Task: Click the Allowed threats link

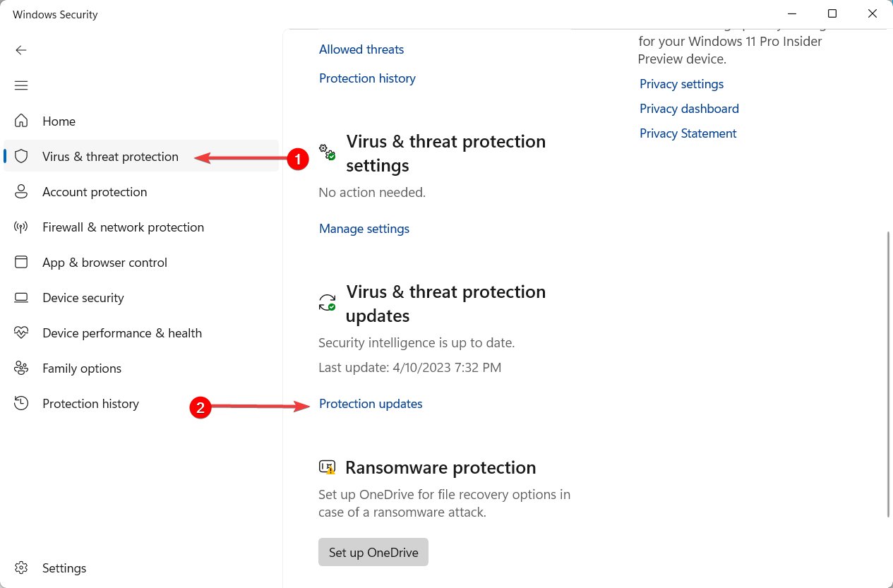Action: click(361, 49)
